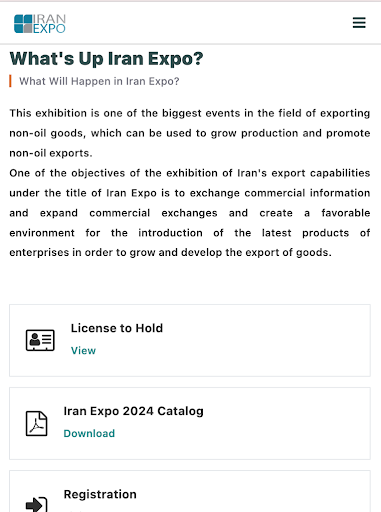Select the Iran Expo 2024 Catalog title
This screenshot has height=512, width=381.
(x=133, y=411)
